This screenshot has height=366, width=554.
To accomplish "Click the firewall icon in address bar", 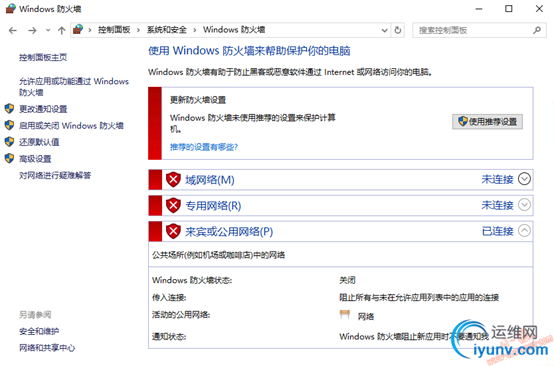I will point(78,30).
